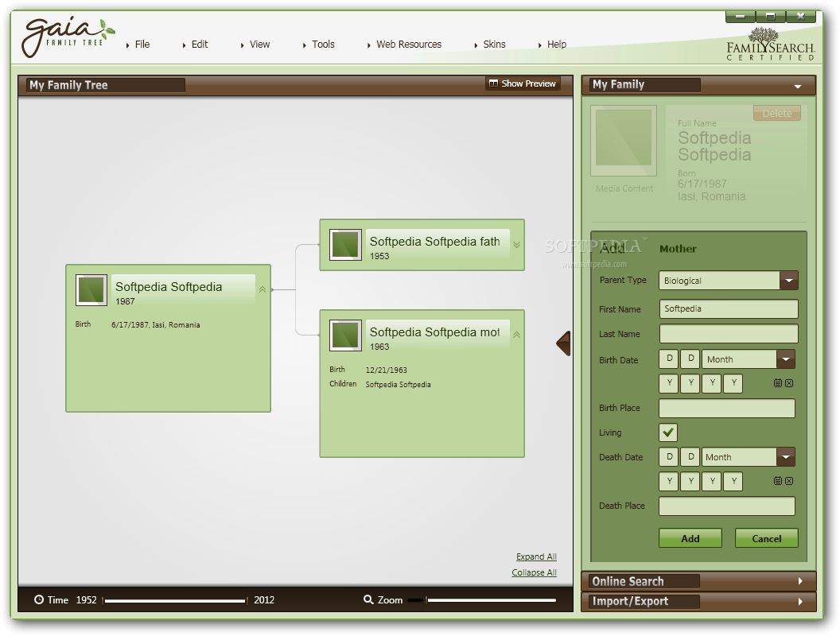Click the FamilySearch Certified logo
Image resolution: width=840 pixels, height=636 pixels.
[x=770, y=45]
